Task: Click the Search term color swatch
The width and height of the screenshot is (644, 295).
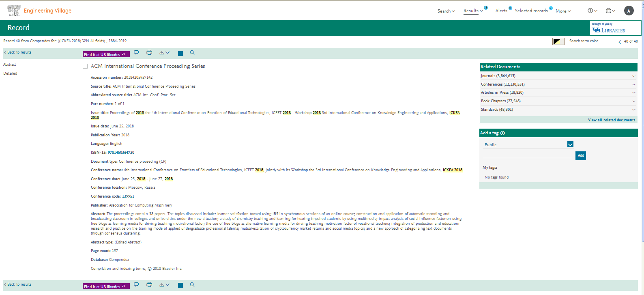Action: [558, 41]
